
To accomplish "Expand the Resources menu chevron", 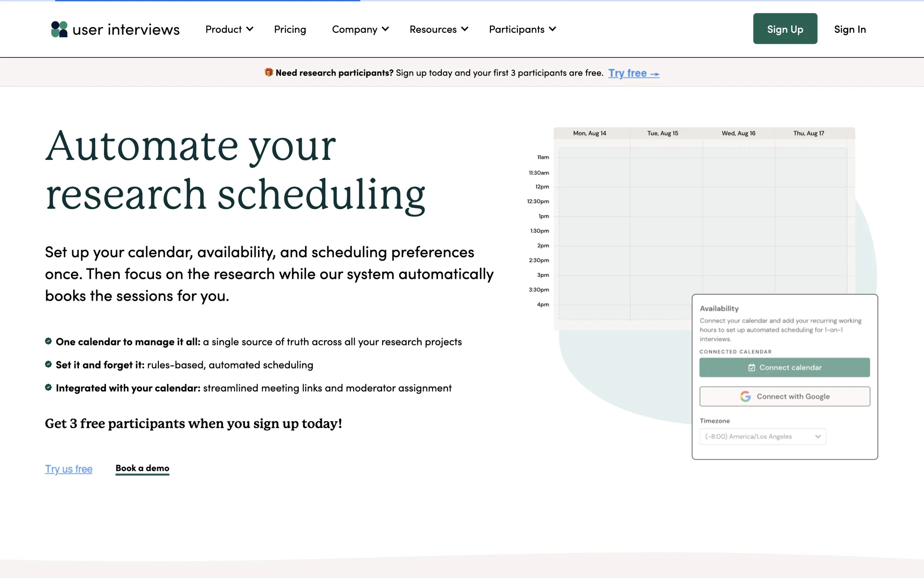I will coord(464,29).
